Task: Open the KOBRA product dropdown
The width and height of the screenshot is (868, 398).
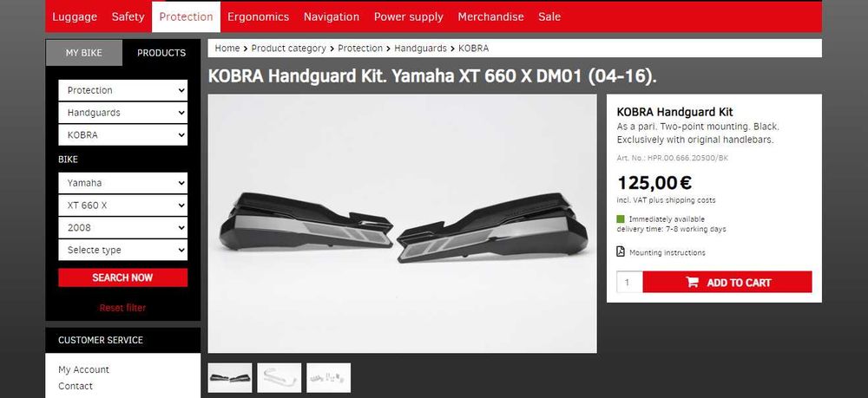Action: click(123, 135)
